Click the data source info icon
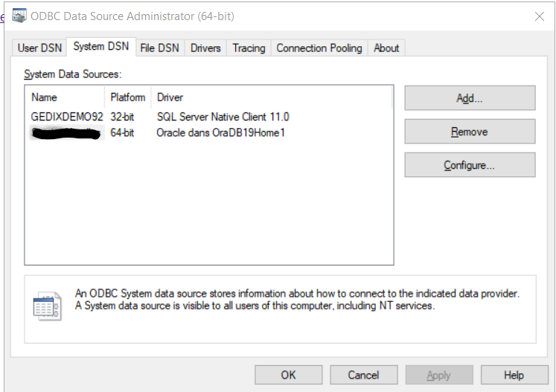The height and width of the screenshot is (392, 556). click(x=47, y=306)
